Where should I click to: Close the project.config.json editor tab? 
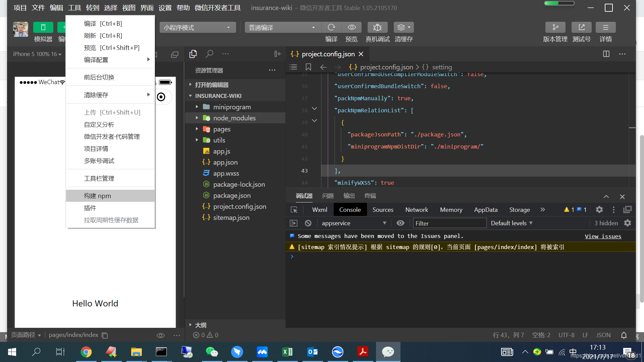click(361, 54)
